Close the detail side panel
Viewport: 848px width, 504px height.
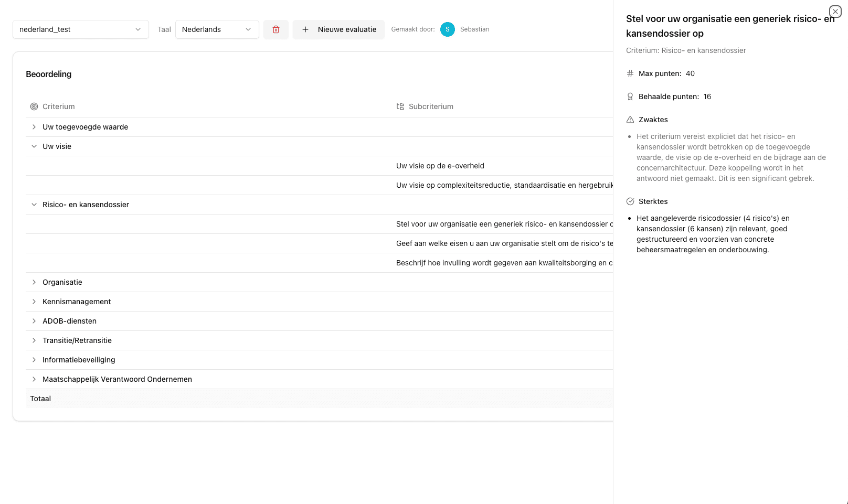click(835, 12)
